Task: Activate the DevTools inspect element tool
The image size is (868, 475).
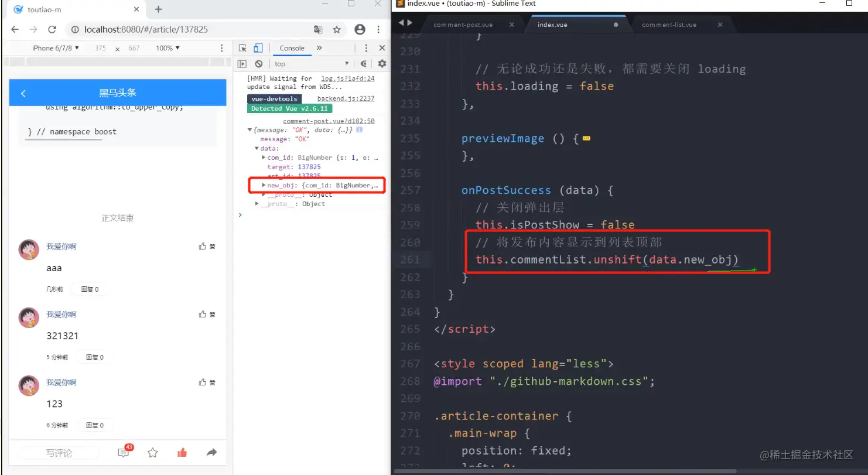Action: [243, 48]
